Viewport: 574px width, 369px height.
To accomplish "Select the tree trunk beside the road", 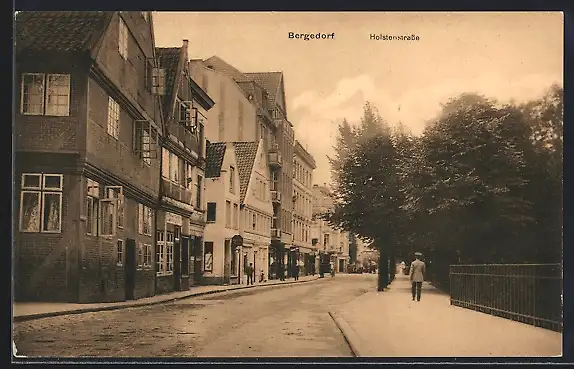I will coord(383,267).
